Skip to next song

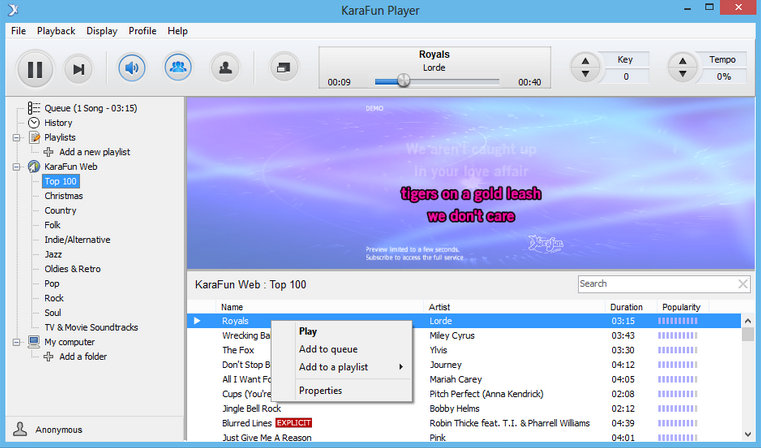point(78,69)
